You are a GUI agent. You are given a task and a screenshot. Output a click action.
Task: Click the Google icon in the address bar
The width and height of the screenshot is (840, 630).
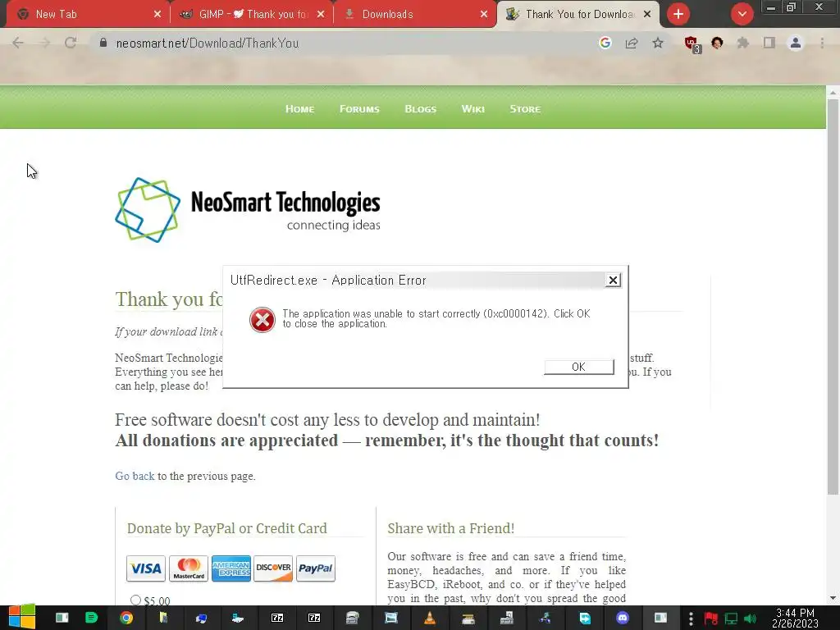(x=605, y=43)
